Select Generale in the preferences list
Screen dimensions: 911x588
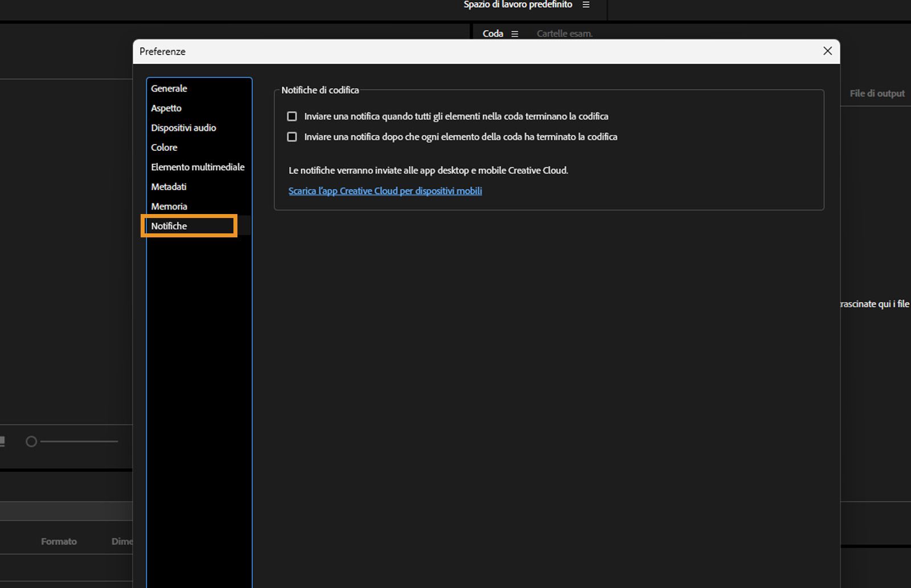[199, 88]
